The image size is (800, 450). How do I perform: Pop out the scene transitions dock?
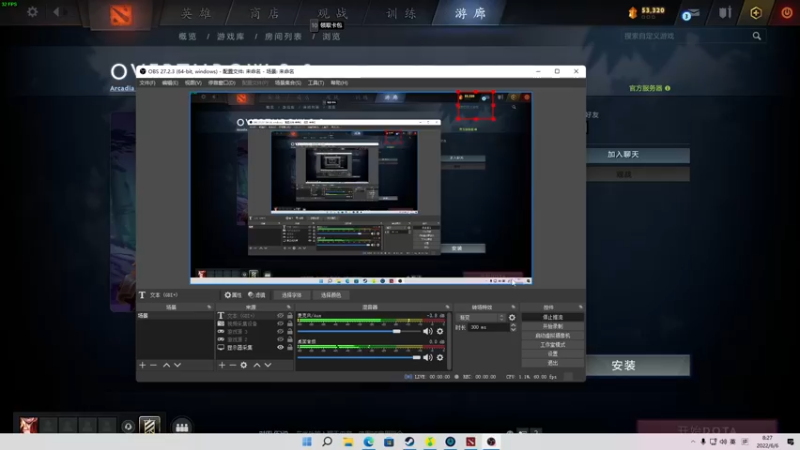pyautogui.click(x=513, y=307)
